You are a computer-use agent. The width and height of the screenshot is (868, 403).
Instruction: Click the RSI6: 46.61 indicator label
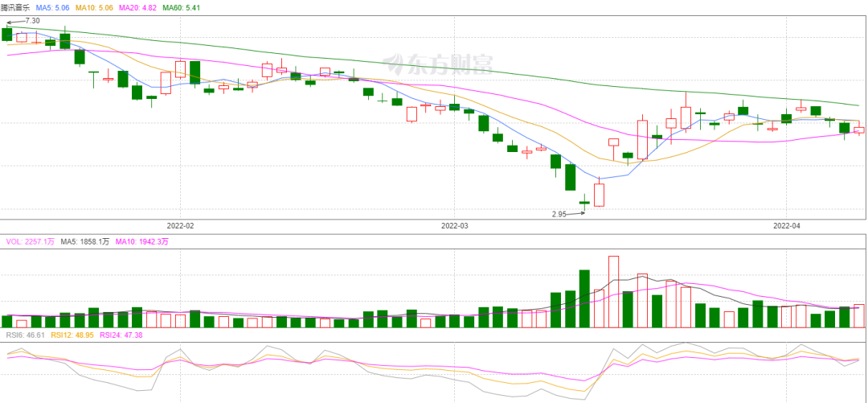25,335
